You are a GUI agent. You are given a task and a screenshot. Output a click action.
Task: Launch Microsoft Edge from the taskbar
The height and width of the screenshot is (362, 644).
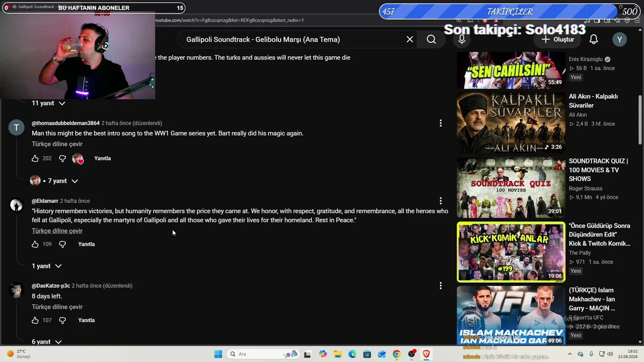point(352,354)
